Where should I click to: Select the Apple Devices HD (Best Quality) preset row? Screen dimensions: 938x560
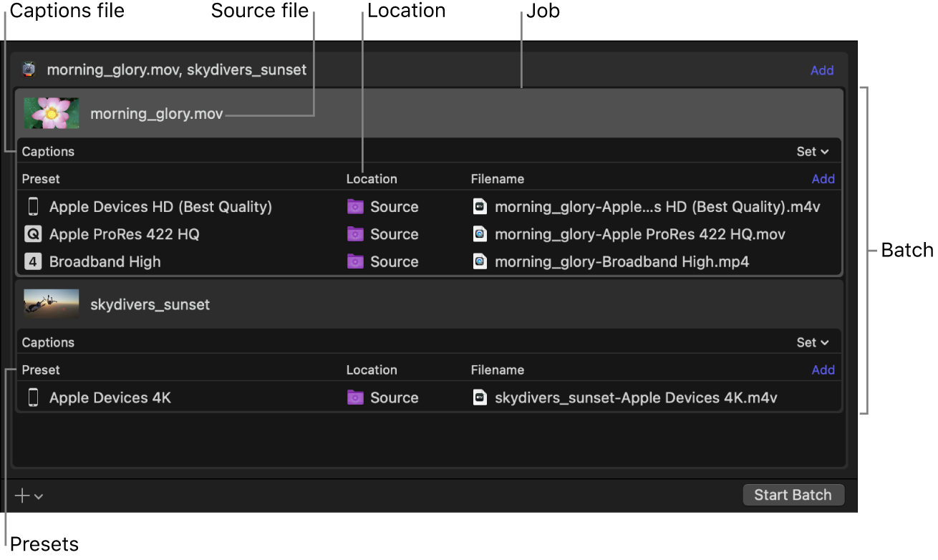(x=160, y=207)
